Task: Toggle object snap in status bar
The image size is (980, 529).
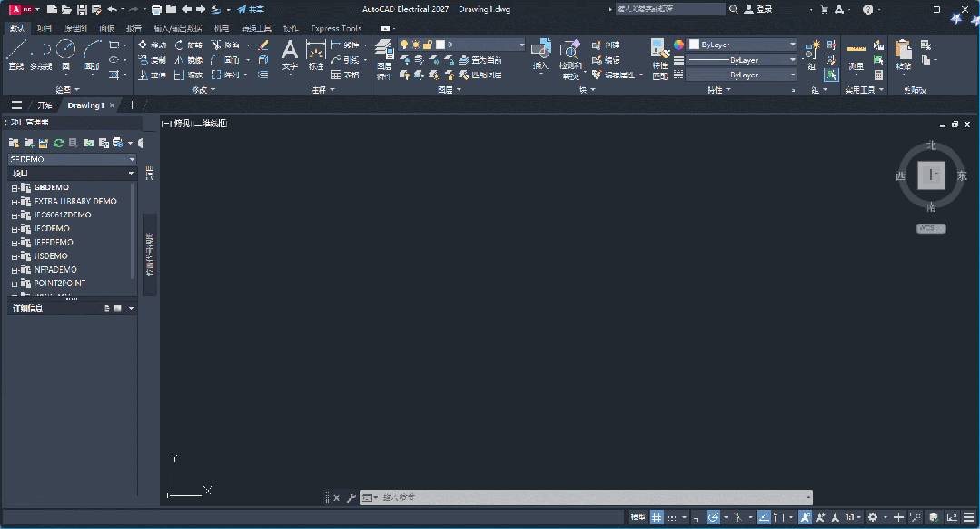Action: coord(778,517)
